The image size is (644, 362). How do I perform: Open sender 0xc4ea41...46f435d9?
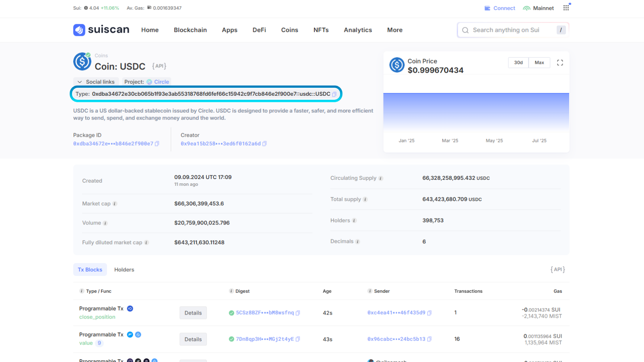396,313
